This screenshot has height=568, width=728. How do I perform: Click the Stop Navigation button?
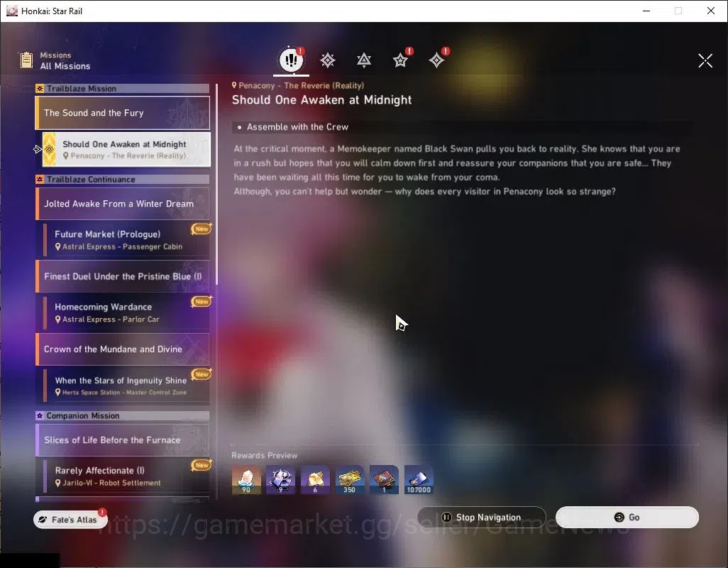(482, 518)
